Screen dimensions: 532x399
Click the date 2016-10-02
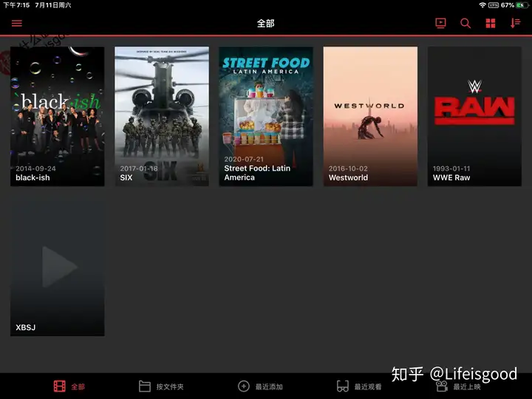click(348, 168)
